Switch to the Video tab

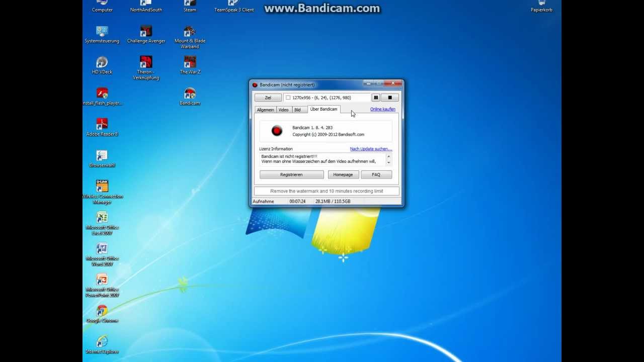pyautogui.click(x=284, y=110)
